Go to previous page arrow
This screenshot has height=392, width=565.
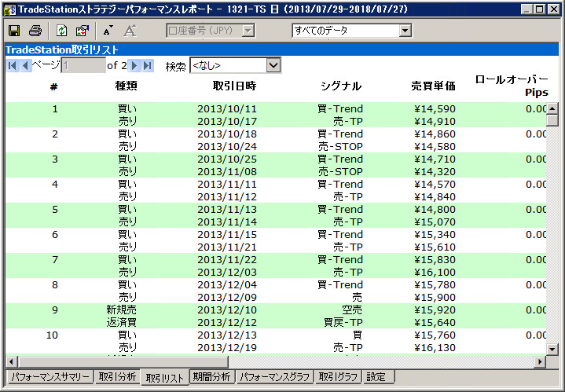coord(25,65)
